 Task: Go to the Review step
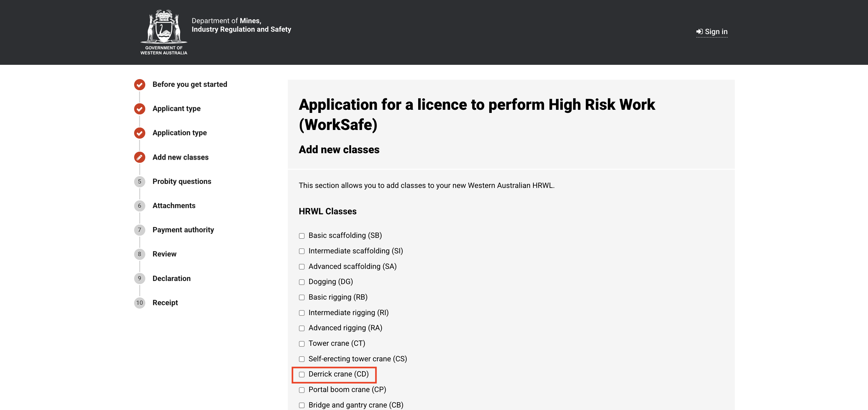[164, 254]
